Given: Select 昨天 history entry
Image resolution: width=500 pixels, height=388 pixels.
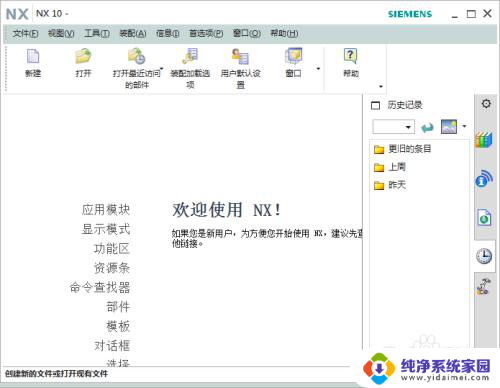Looking at the screenshot, I should (397, 185).
